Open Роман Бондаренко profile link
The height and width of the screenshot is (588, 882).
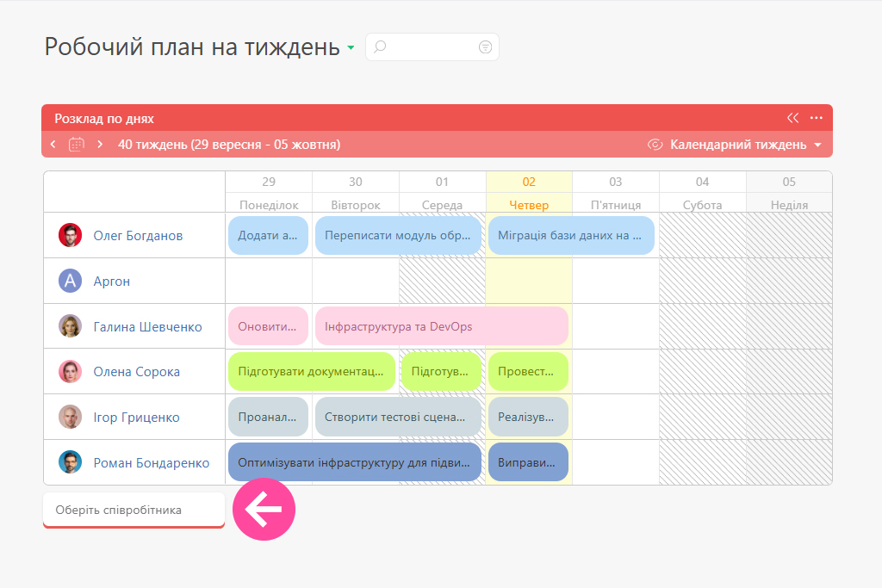(x=151, y=462)
